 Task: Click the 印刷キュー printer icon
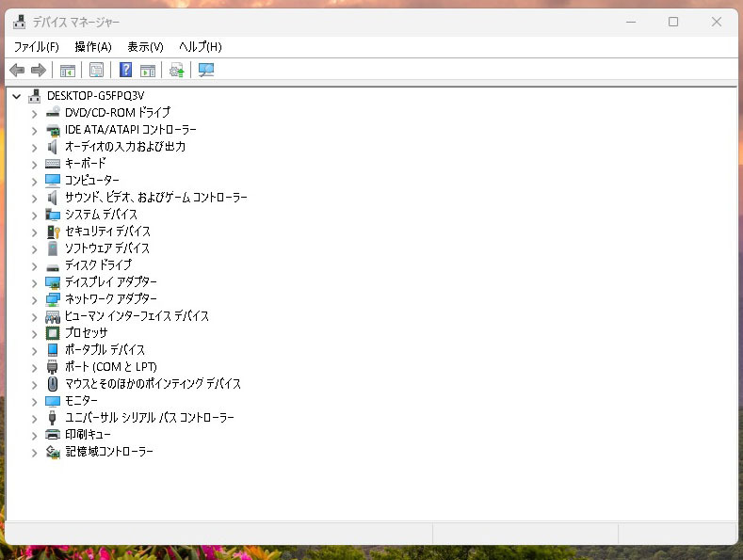[x=53, y=435]
